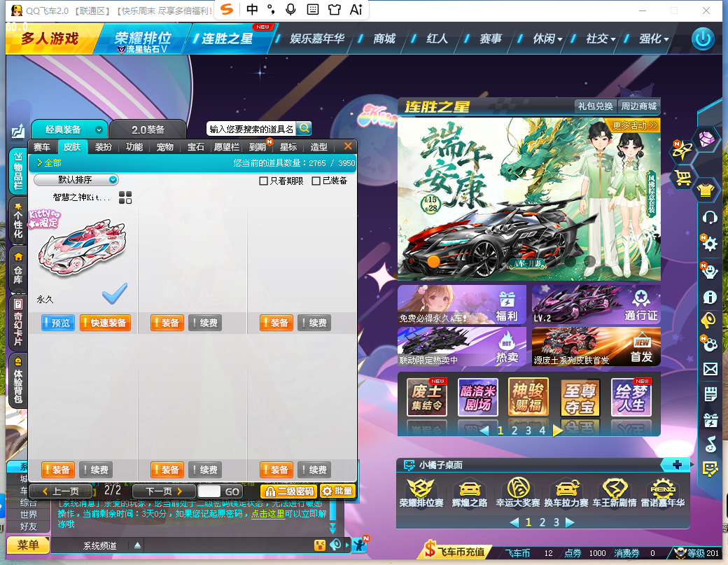Enable the 已装备 checkbox
Screen dimensions: 728x565
[x=316, y=181]
